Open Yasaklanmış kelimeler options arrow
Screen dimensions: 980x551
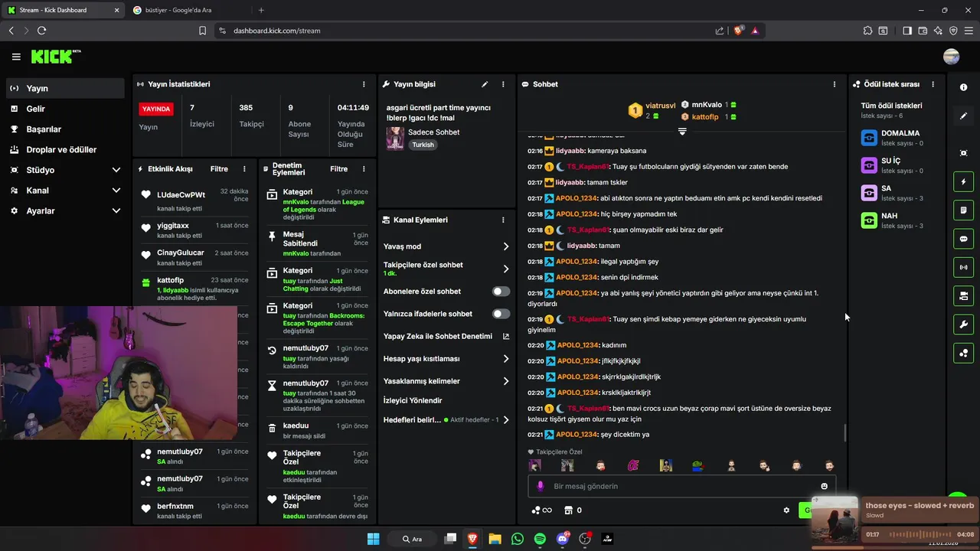click(506, 381)
